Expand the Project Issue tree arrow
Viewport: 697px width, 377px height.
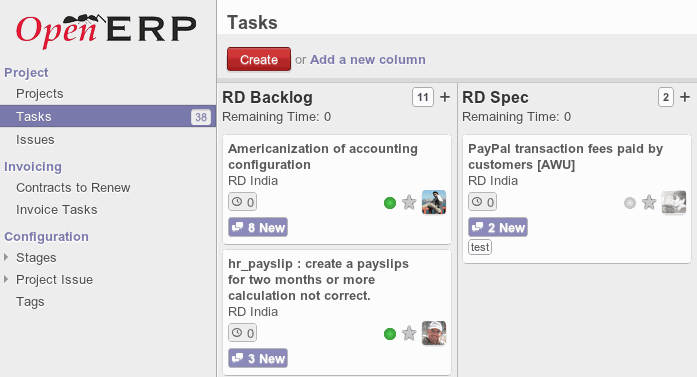tap(6, 279)
